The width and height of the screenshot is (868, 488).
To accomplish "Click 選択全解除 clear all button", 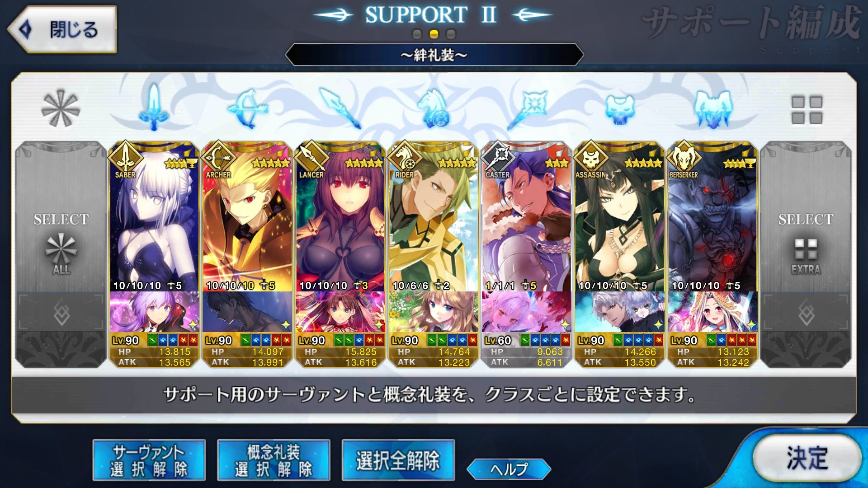I will coord(398,460).
